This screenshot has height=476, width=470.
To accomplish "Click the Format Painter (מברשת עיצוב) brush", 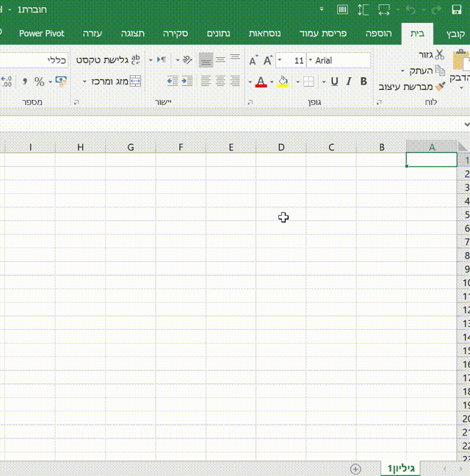I will click(440, 87).
